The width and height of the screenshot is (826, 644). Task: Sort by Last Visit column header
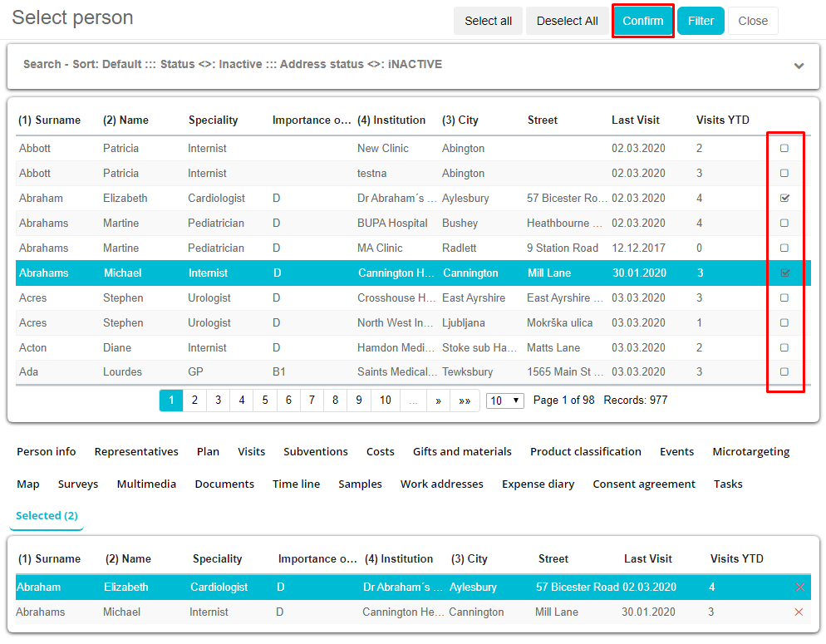point(635,120)
